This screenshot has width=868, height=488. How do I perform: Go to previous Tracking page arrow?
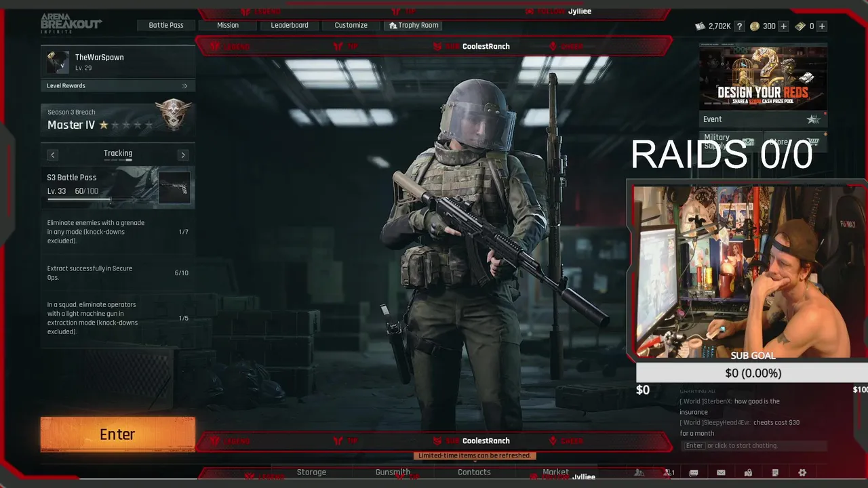pos(52,155)
